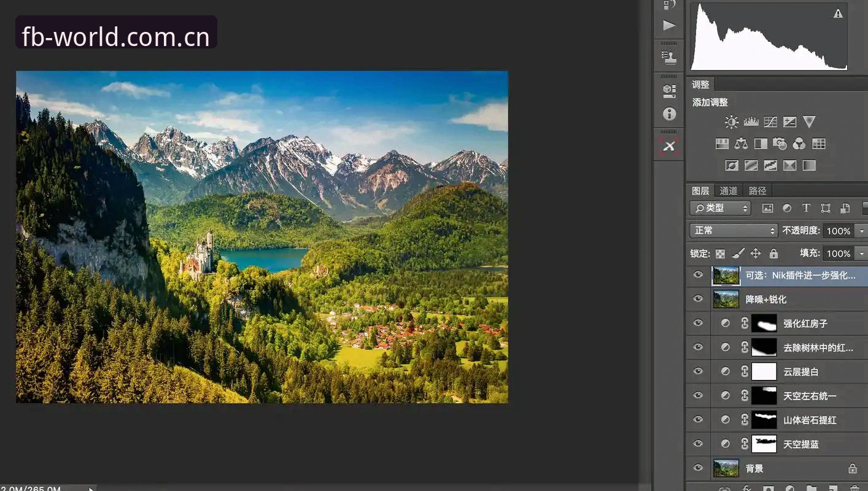The image size is (868, 491).
Task: Filter layers by text type (T icon)
Action: (x=806, y=208)
